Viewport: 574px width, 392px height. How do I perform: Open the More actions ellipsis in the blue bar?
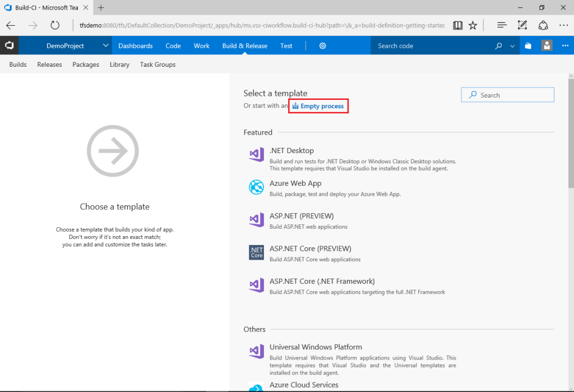coord(566,45)
